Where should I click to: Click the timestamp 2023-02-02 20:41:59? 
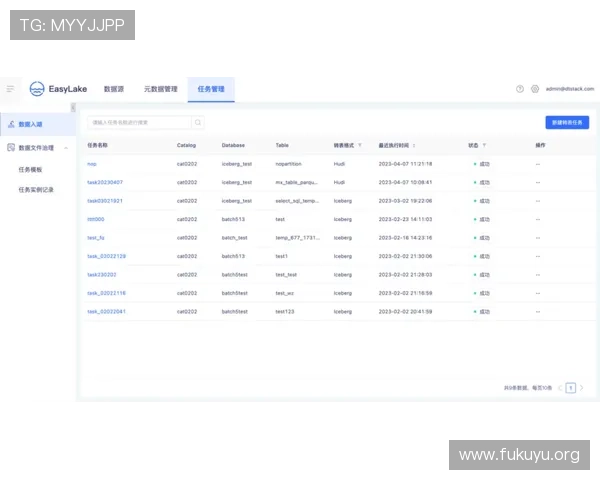405,311
